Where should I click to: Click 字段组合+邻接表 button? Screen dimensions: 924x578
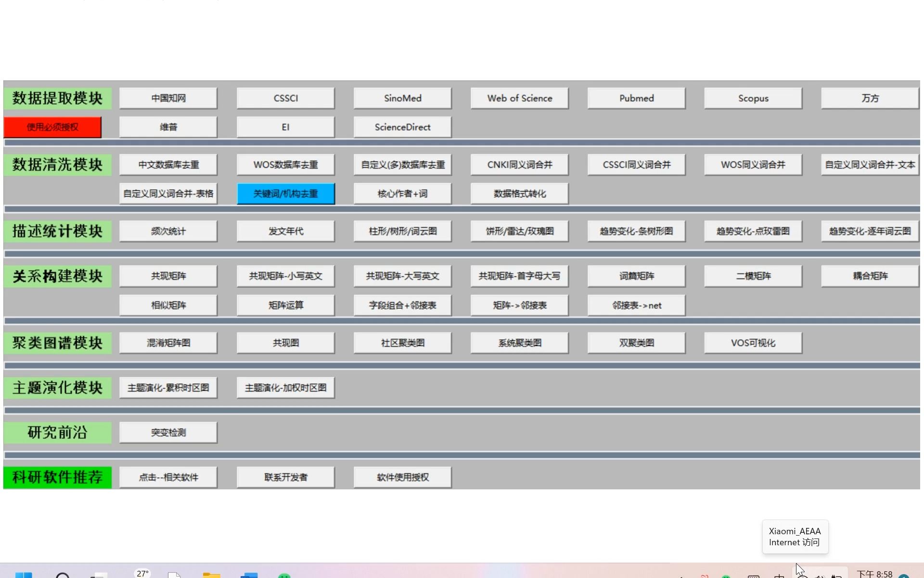click(x=403, y=305)
